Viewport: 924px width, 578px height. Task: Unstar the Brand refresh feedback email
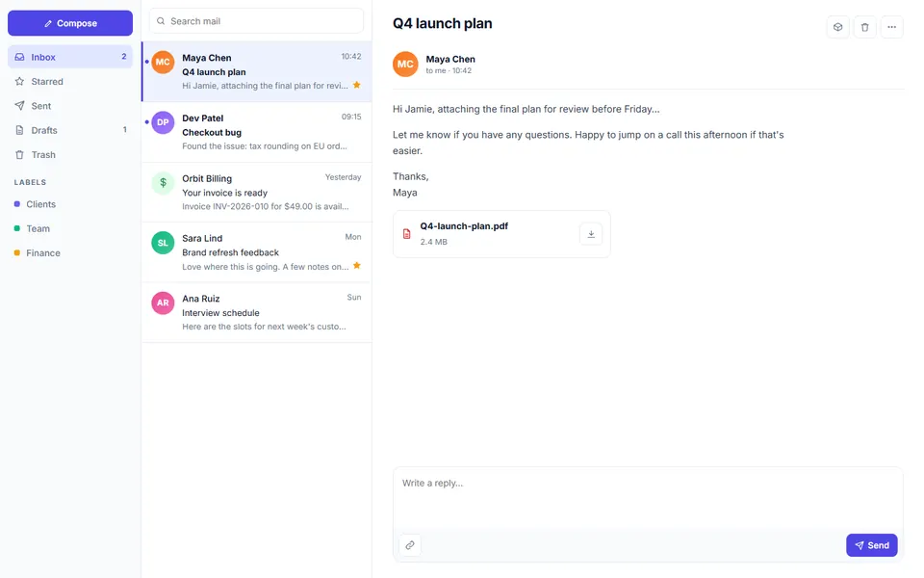356,266
